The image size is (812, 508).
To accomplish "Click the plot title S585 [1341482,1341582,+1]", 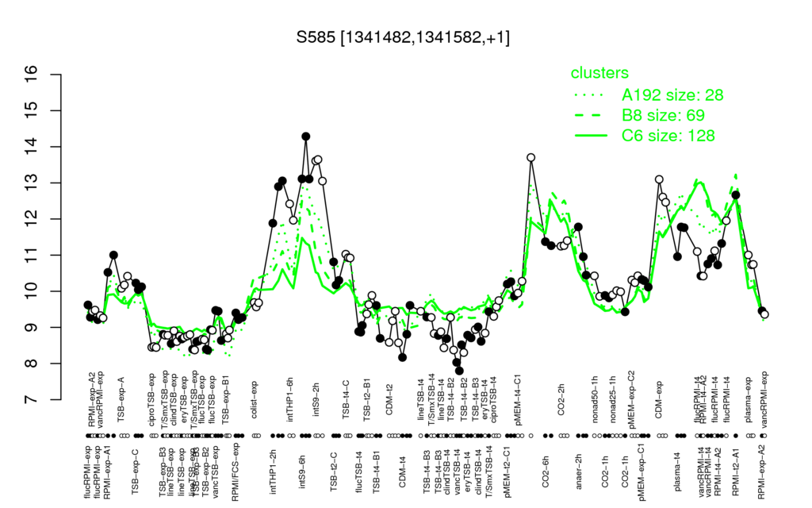I will 403,37.
